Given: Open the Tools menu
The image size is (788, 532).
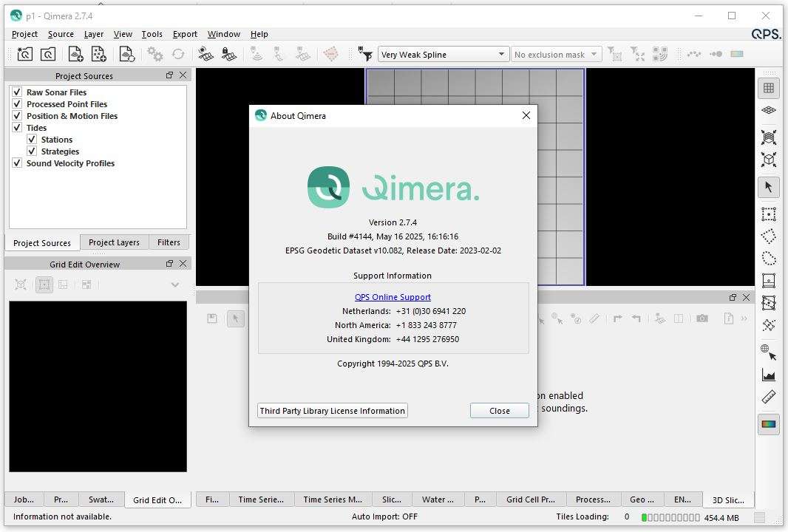Looking at the screenshot, I should 152,34.
